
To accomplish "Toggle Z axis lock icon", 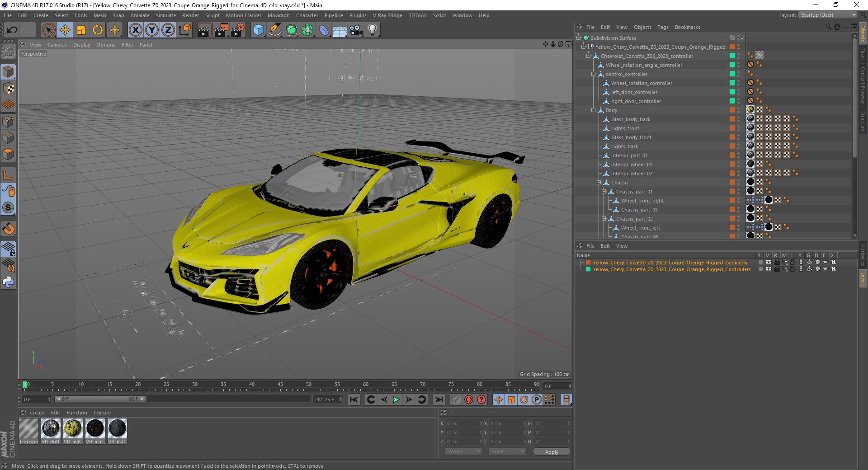I will (168, 30).
